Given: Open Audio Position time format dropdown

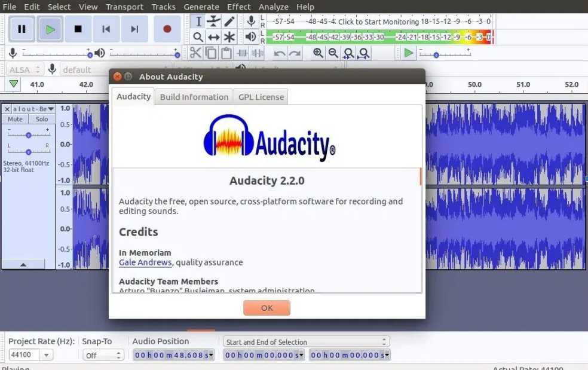Looking at the screenshot, I should tap(211, 354).
